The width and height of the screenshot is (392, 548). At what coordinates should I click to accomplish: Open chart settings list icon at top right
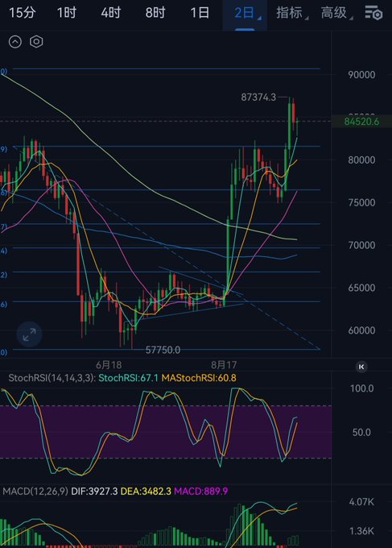(x=373, y=13)
